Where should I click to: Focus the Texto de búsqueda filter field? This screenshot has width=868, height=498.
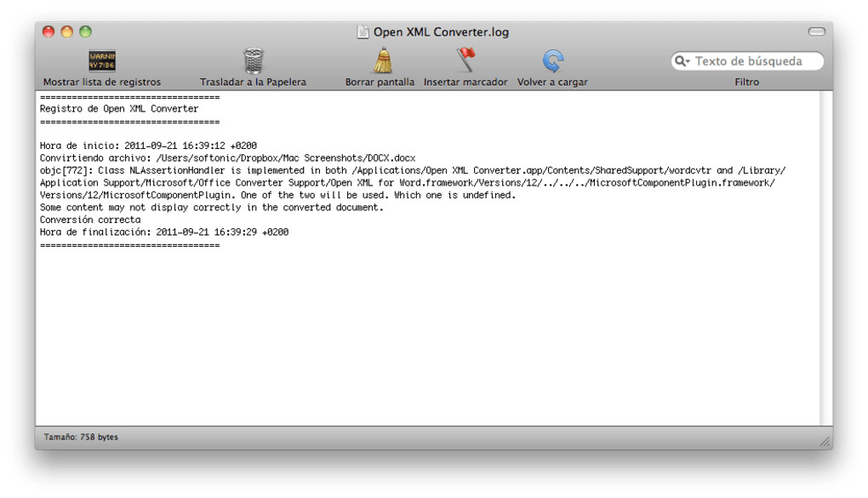[x=747, y=61]
